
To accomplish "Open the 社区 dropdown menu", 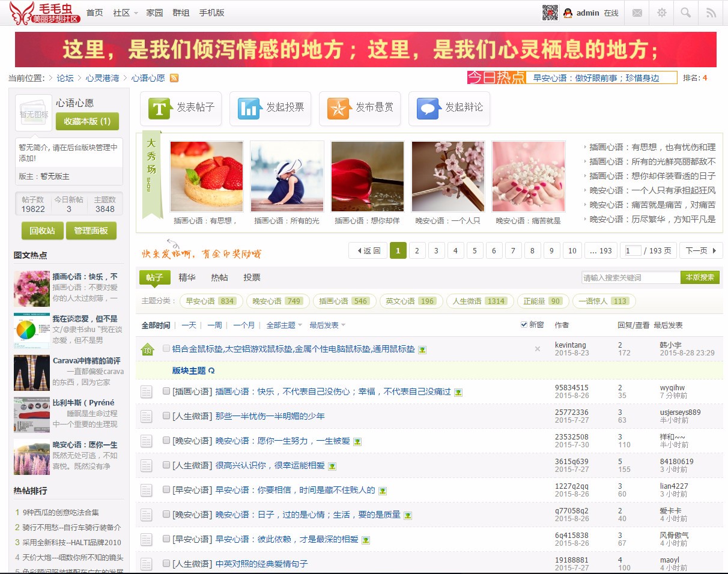I will pyautogui.click(x=123, y=12).
